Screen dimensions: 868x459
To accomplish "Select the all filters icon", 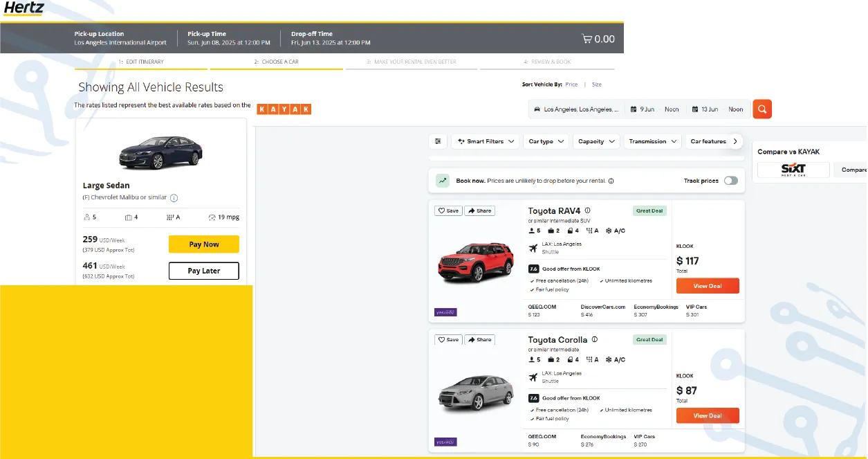I will tap(437, 141).
